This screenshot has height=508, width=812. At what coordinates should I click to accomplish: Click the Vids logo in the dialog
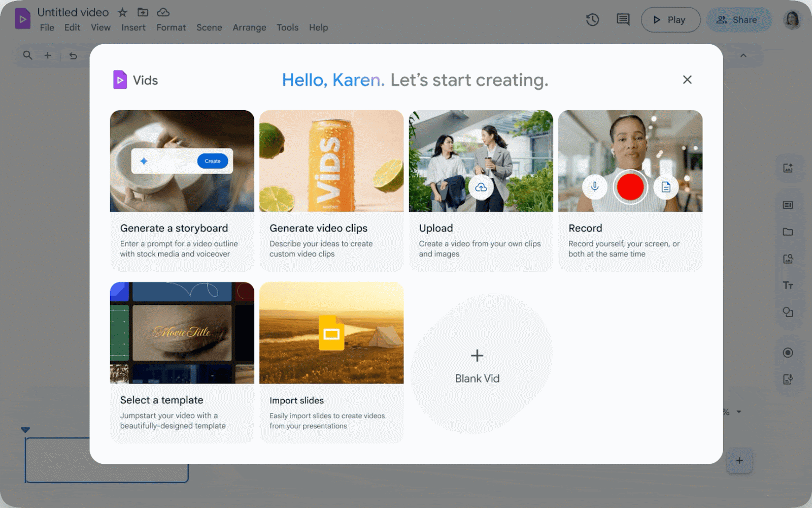pos(120,80)
